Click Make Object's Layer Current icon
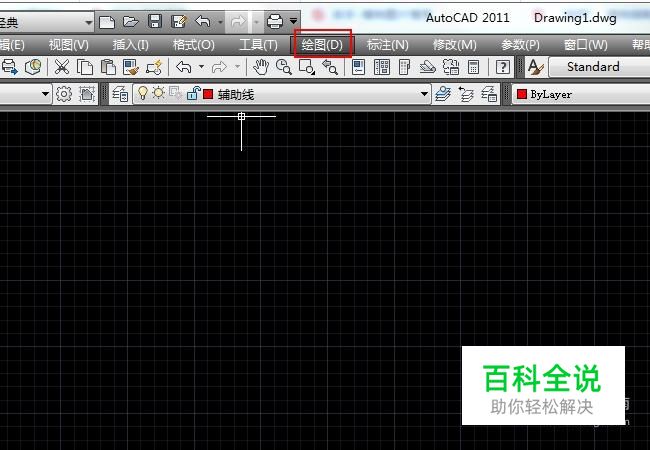Image resolution: width=650 pixels, height=450 pixels. click(443, 94)
